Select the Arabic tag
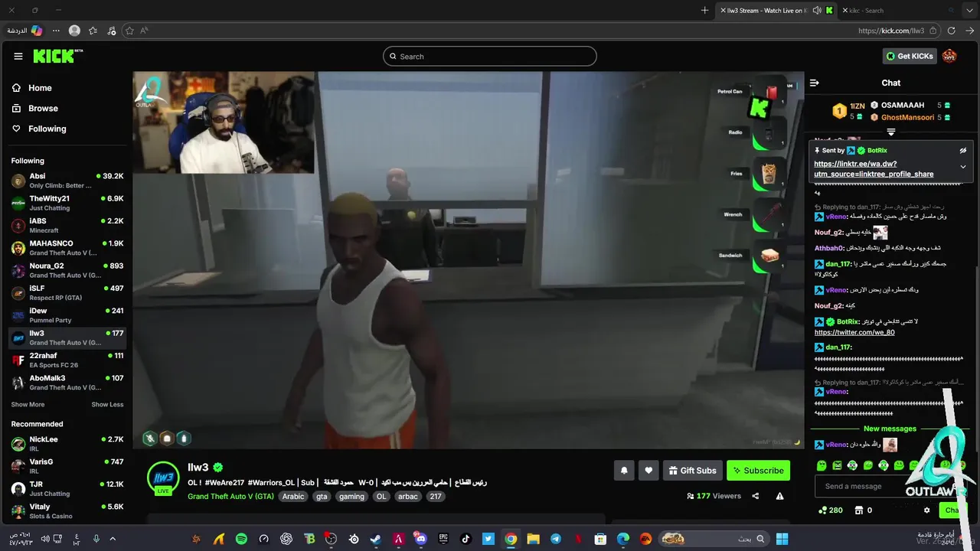The height and width of the screenshot is (551, 980). [293, 496]
